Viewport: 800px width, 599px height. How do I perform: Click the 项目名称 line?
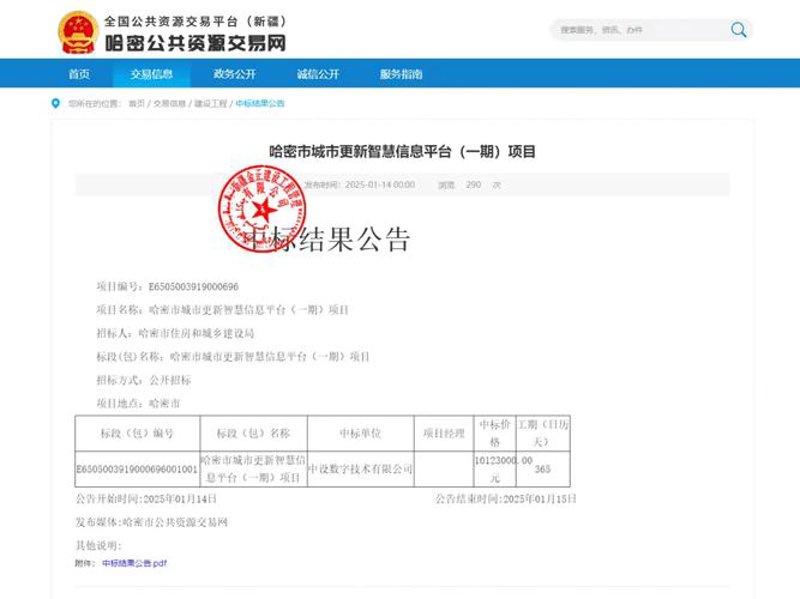point(222,310)
